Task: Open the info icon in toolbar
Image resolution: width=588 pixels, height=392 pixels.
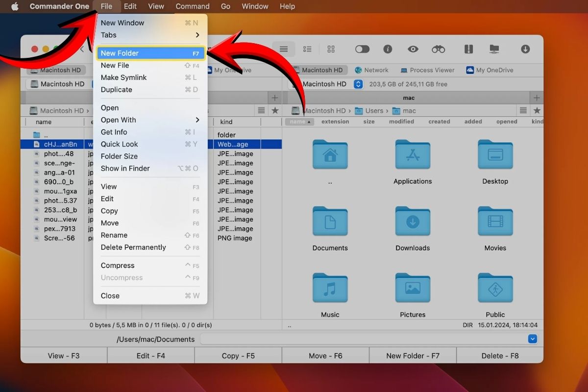Action: point(388,49)
